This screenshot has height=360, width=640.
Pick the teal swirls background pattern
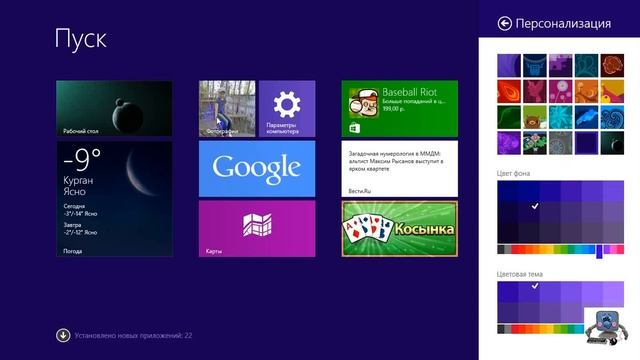coord(587,65)
